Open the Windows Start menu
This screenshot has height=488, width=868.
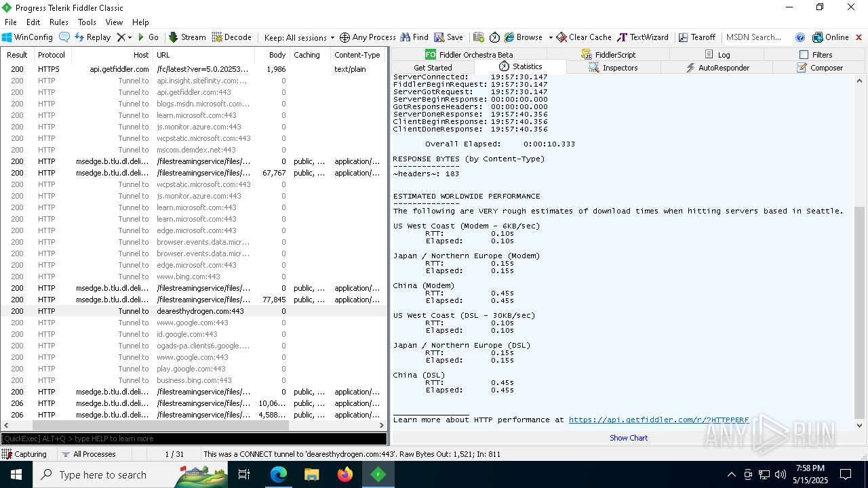coord(16,474)
